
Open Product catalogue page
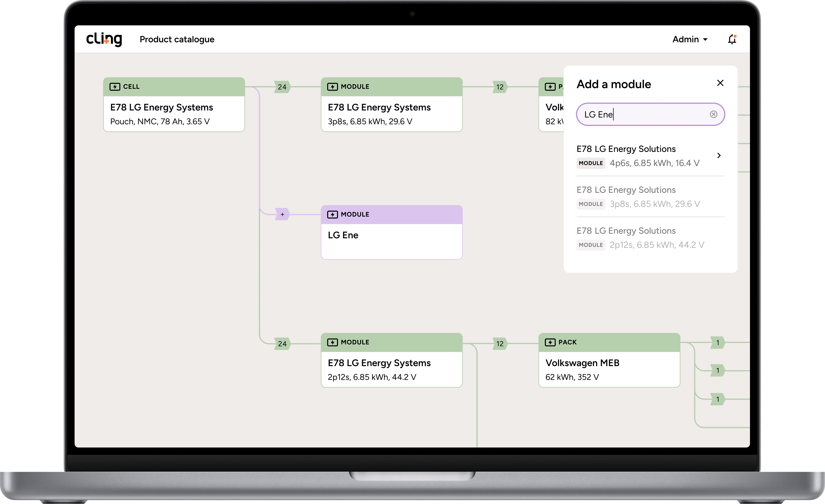point(177,39)
